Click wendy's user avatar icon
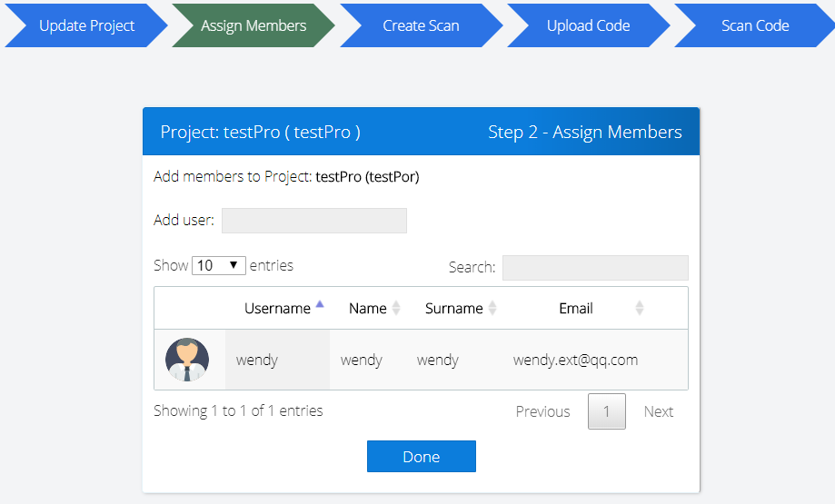This screenshot has height=504, width=835. pyautogui.click(x=187, y=360)
